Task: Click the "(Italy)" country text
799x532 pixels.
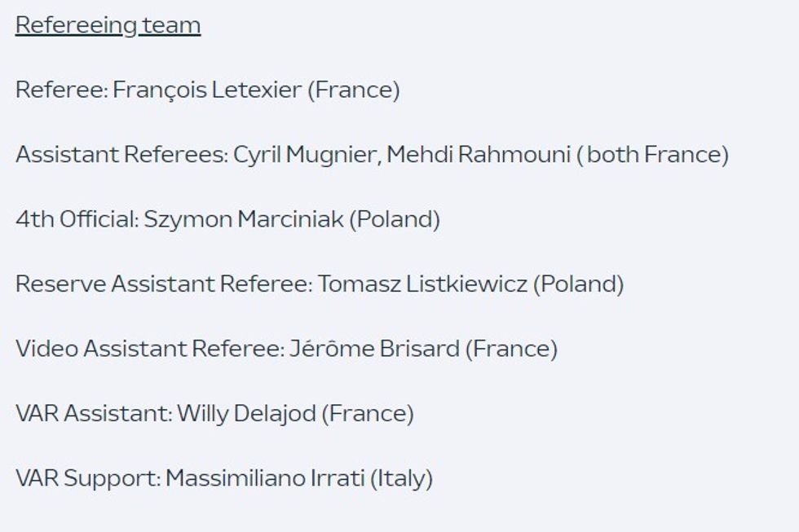Action: tap(401, 478)
